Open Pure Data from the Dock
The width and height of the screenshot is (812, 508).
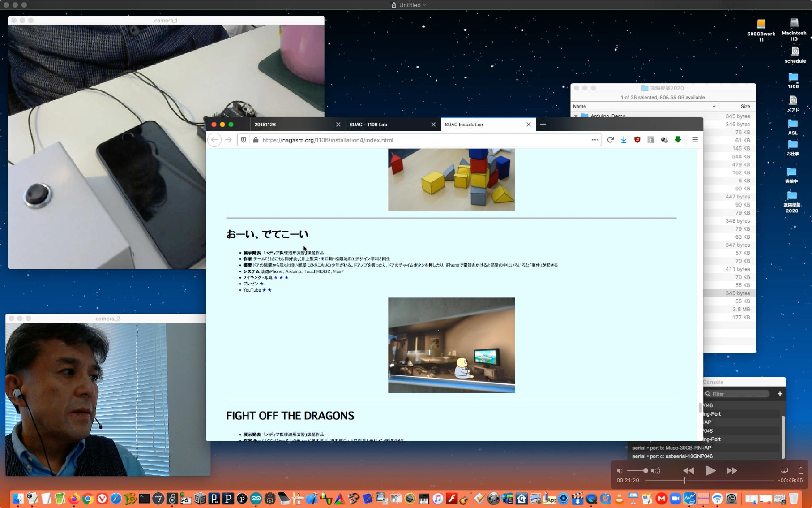(x=186, y=499)
